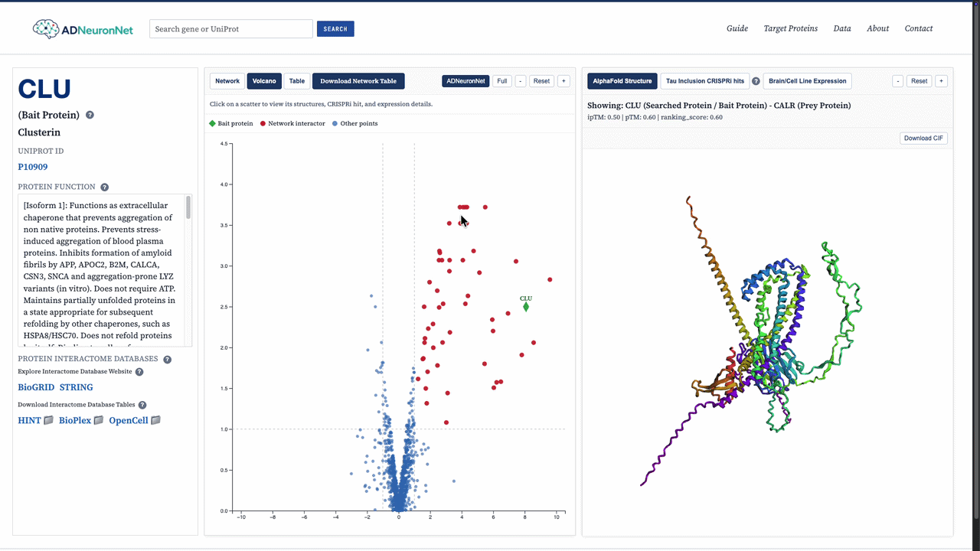
Task: Show the Brain/Cell Line Expression tab
Action: coord(808,81)
